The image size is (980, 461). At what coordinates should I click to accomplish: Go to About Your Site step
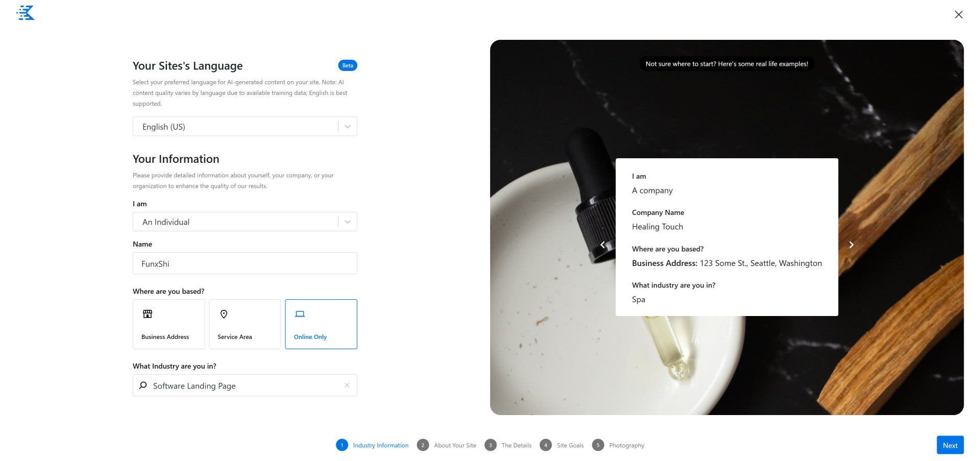447,445
